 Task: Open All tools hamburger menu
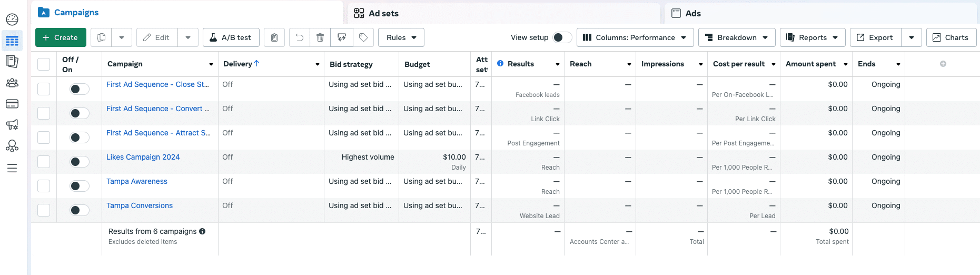click(x=12, y=168)
